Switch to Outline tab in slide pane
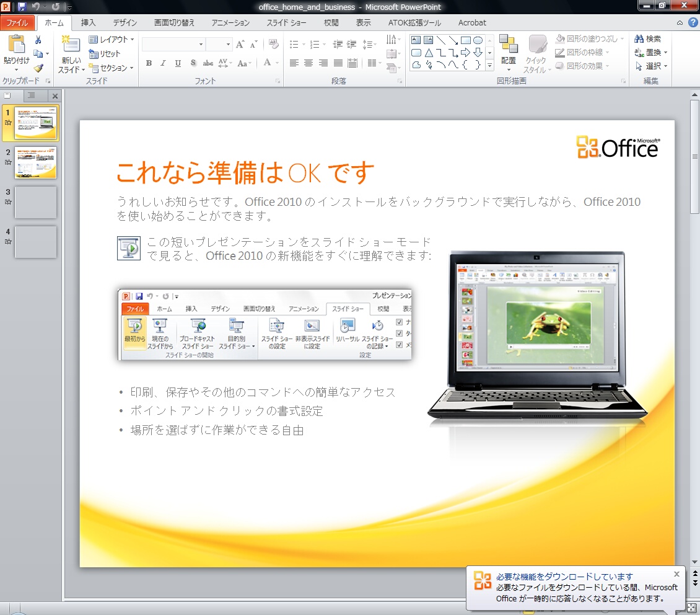Image resolution: width=700 pixels, height=615 pixels. 31,95
